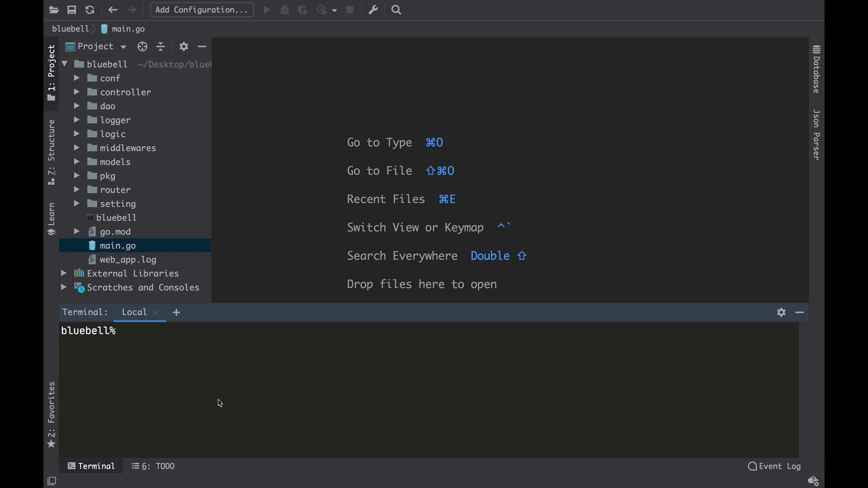Click the Synchronize refresh icon

click(x=90, y=10)
